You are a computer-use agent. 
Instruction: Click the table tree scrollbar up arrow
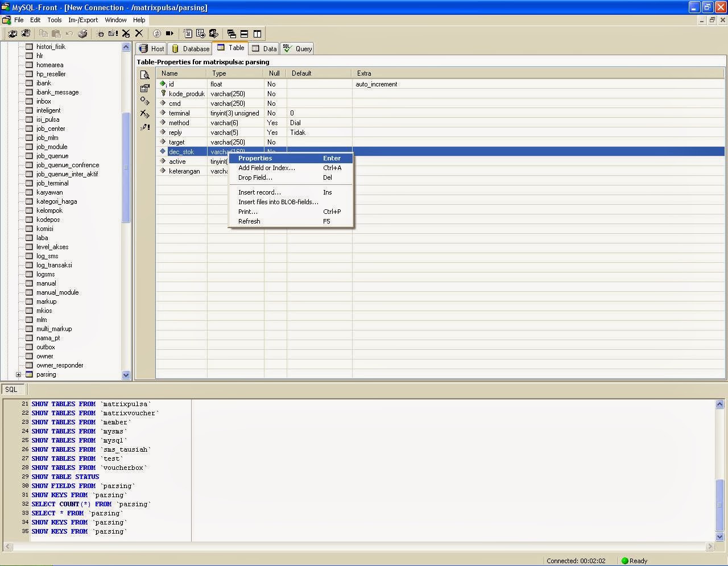[x=126, y=47]
